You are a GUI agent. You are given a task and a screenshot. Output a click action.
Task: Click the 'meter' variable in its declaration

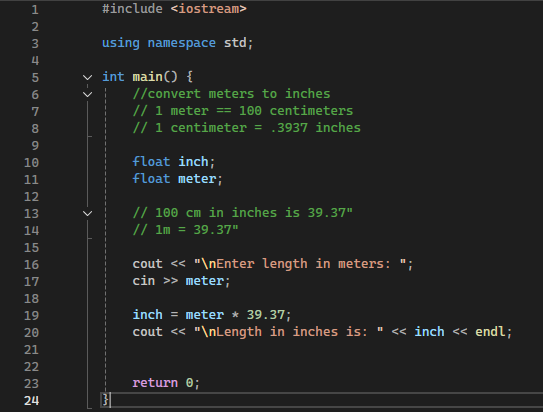pos(197,179)
